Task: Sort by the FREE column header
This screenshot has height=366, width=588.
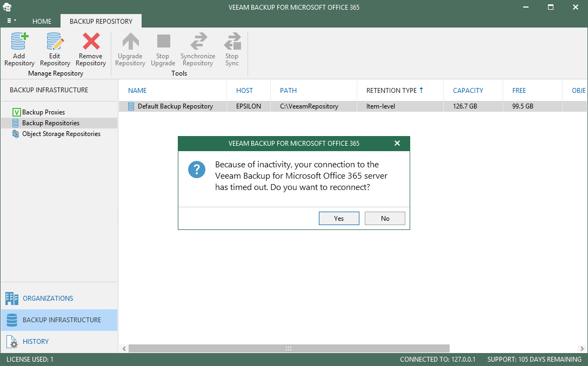Action: 519,90
